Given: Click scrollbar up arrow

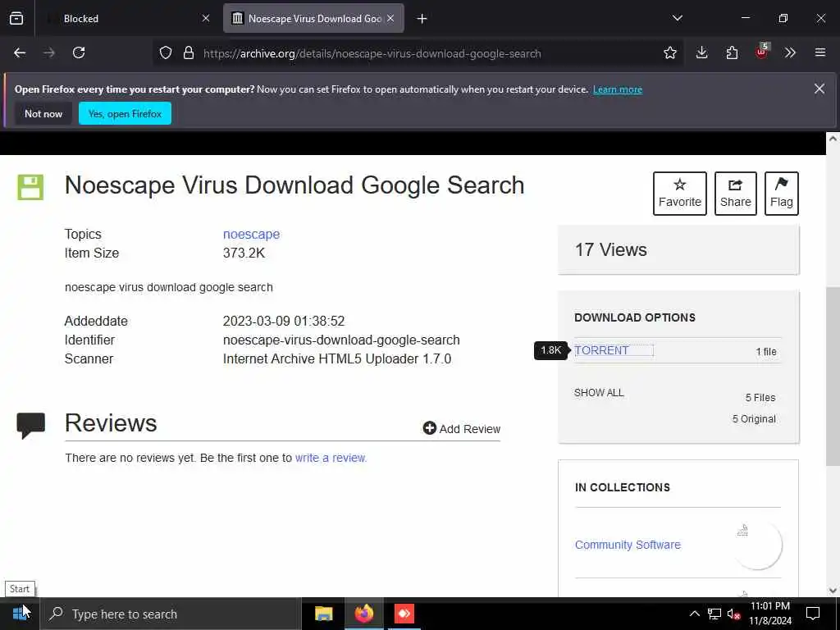Looking at the screenshot, I should pos(833,138).
